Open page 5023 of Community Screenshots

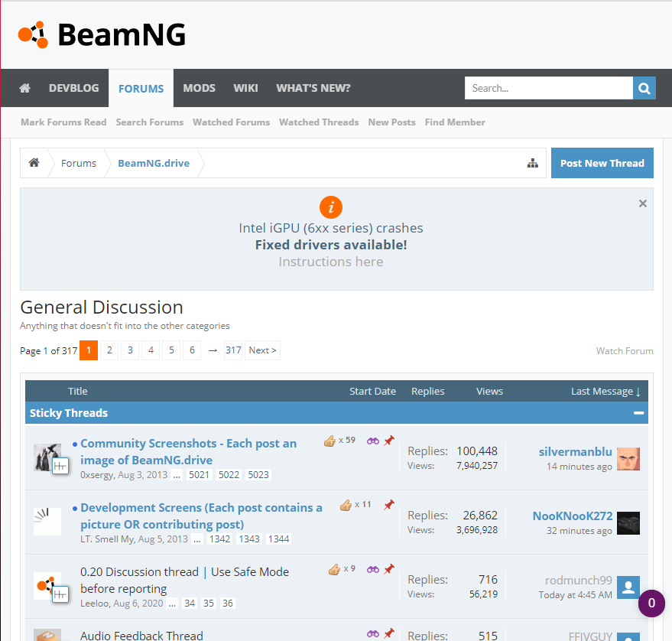(x=258, y=475)
